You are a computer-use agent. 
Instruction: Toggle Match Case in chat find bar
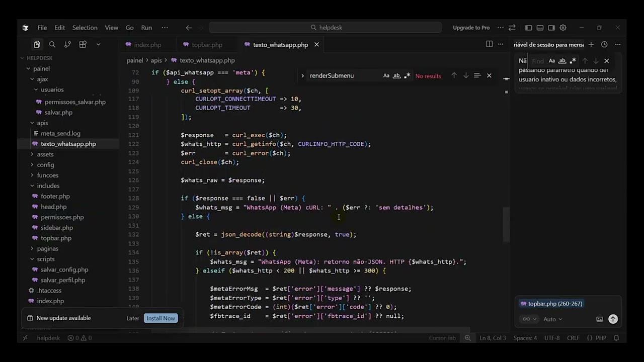(x=552, y=61)
